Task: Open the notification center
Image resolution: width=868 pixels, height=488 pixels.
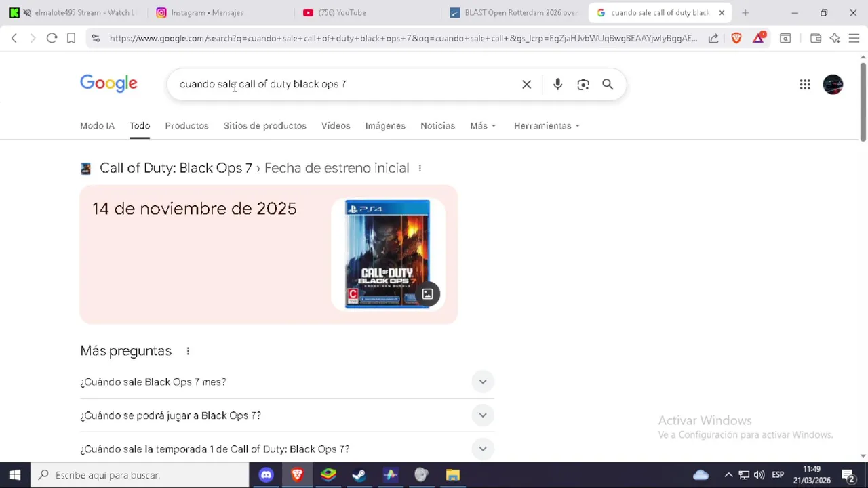Action: pos(848,475)
